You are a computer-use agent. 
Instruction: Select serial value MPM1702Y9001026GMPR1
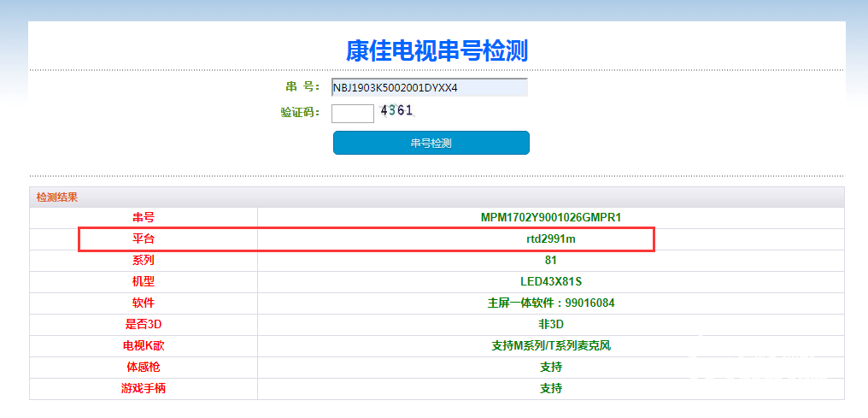tap(551, 218)
